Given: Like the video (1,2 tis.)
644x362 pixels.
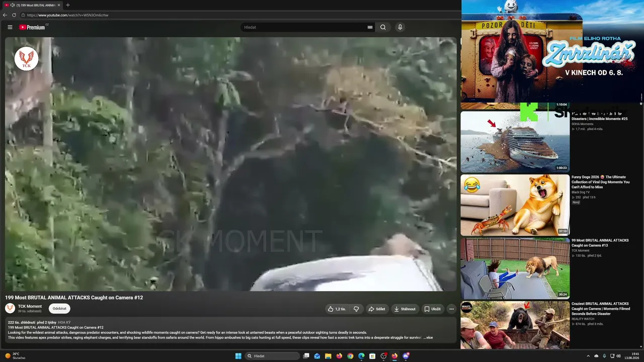Looking at the screenshot, I should pyautogui.click(x=337, y=309).
